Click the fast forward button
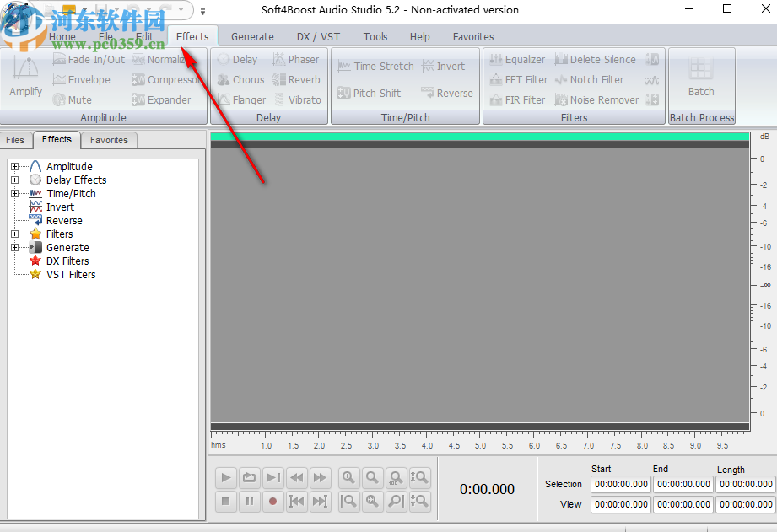This screenshot has height=532, width=777. pos(320,477)
